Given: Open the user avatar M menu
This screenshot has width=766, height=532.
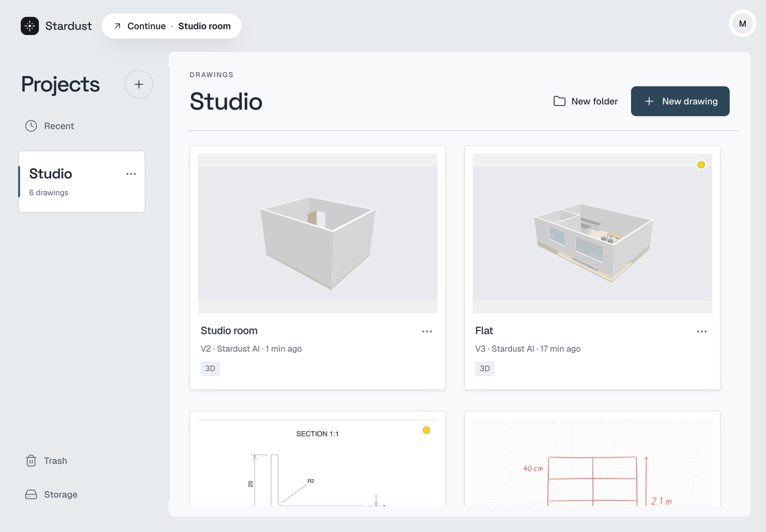Looking at the screenshot, I should click(x=742, y=23).
